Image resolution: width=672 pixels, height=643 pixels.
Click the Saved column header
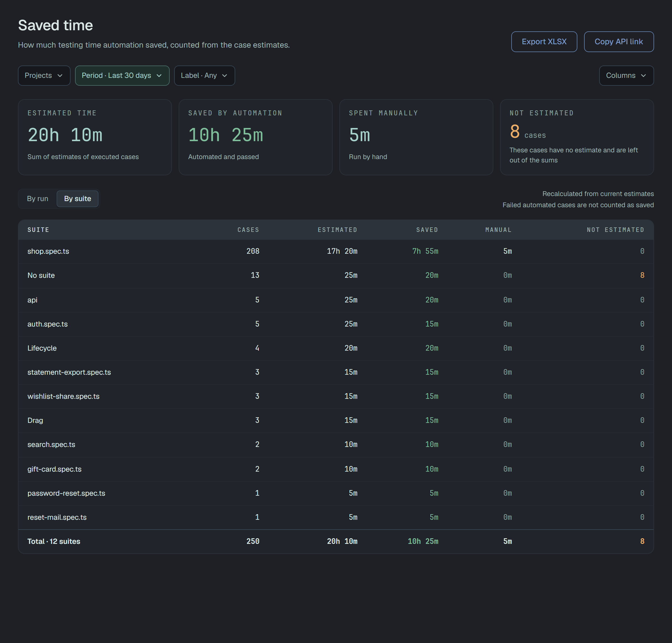point(427,230)
